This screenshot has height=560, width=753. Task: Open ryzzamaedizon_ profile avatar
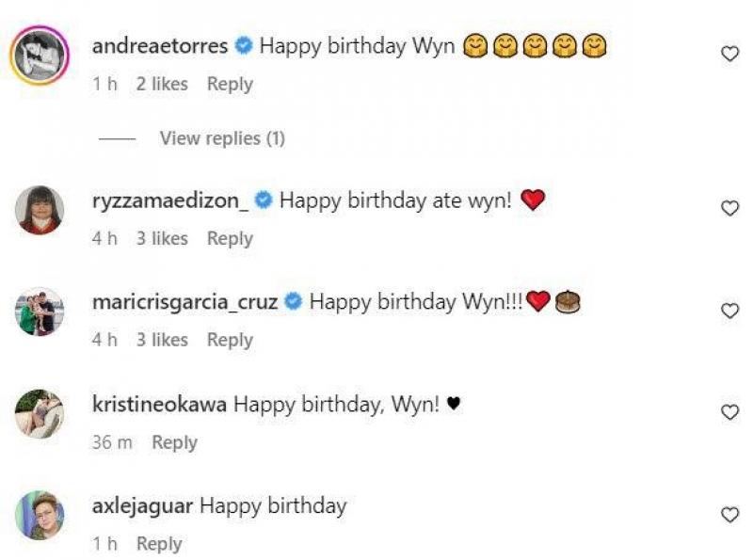[40, 210]
